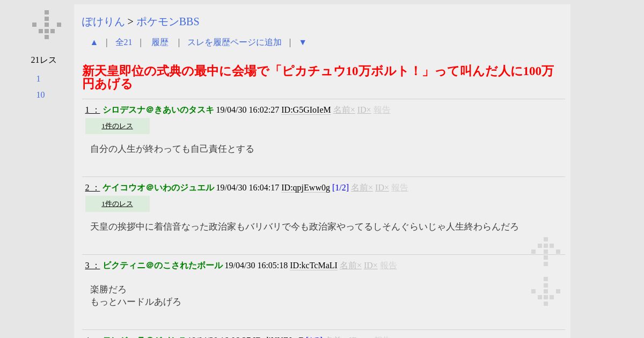This screenshot has height=338, width=644.
Task: Jump to post 10 in the sidebar
Action: click(40, 95)
